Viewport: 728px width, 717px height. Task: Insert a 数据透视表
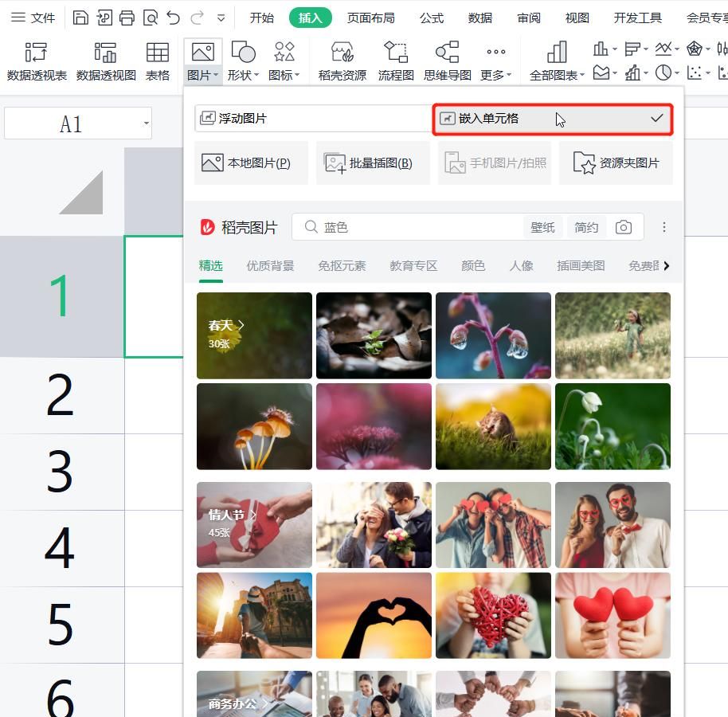click(x=37, y=61)
